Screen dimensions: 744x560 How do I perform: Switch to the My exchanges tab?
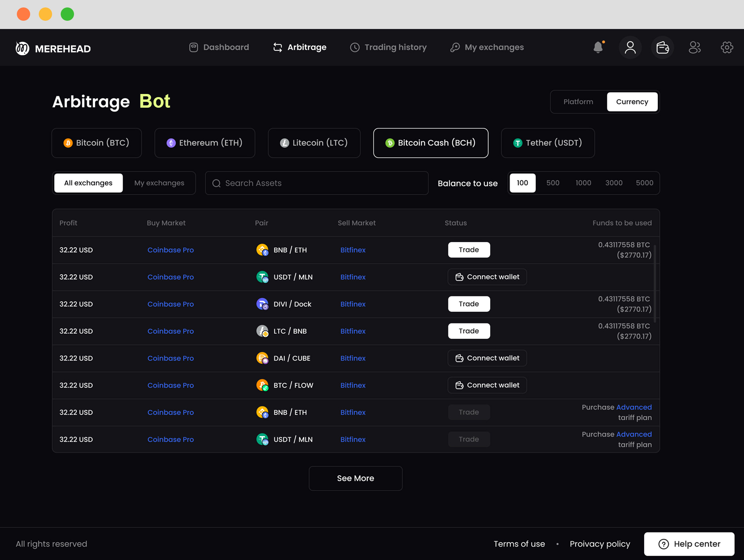tap(159, 183)
